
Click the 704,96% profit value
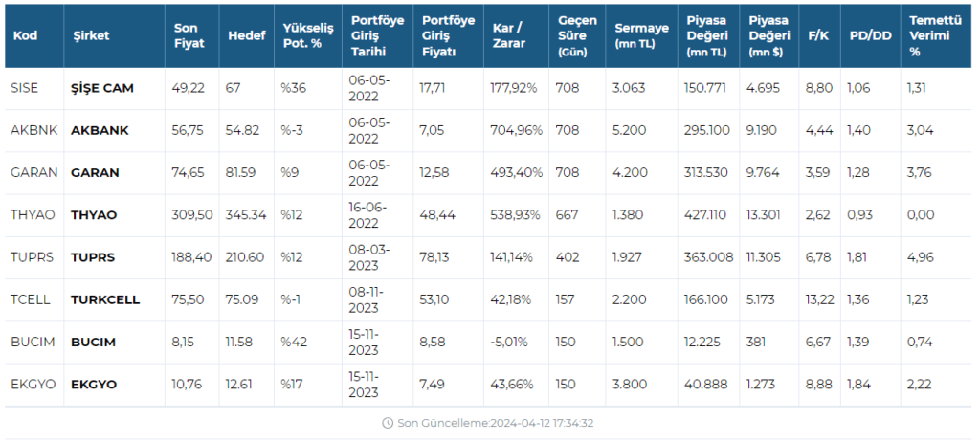[x=516, y=131]
